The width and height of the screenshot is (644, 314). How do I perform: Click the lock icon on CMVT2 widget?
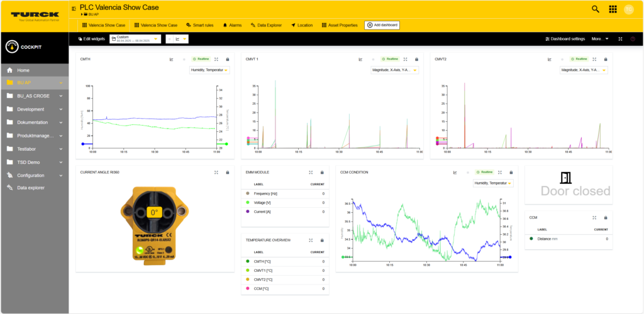tap(605, 59)
